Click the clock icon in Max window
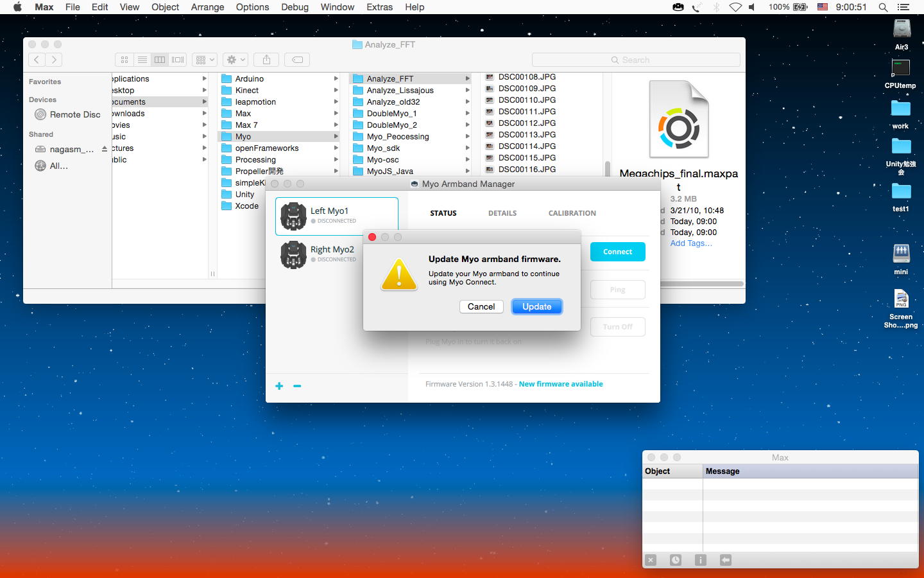 coord(676,560)
